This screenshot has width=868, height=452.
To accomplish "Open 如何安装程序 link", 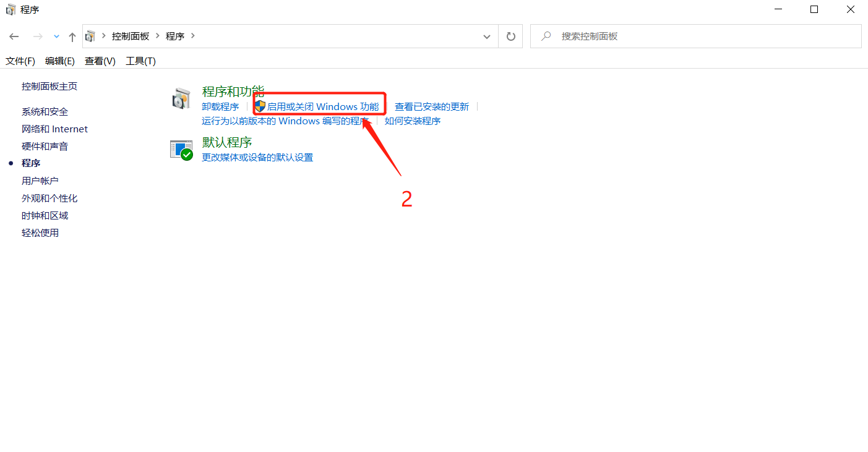I will tap(413, 121).
